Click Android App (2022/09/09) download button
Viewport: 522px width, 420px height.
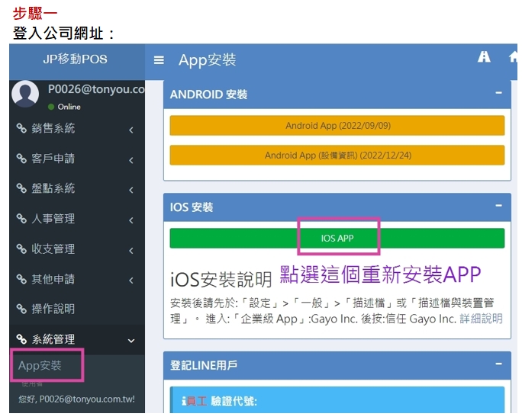tap(337, 126)
